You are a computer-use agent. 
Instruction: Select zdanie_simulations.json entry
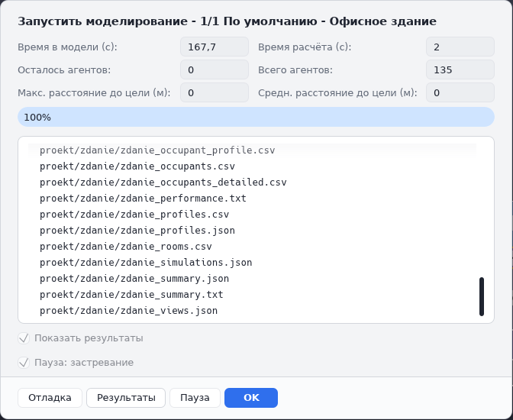coord(146,263)
